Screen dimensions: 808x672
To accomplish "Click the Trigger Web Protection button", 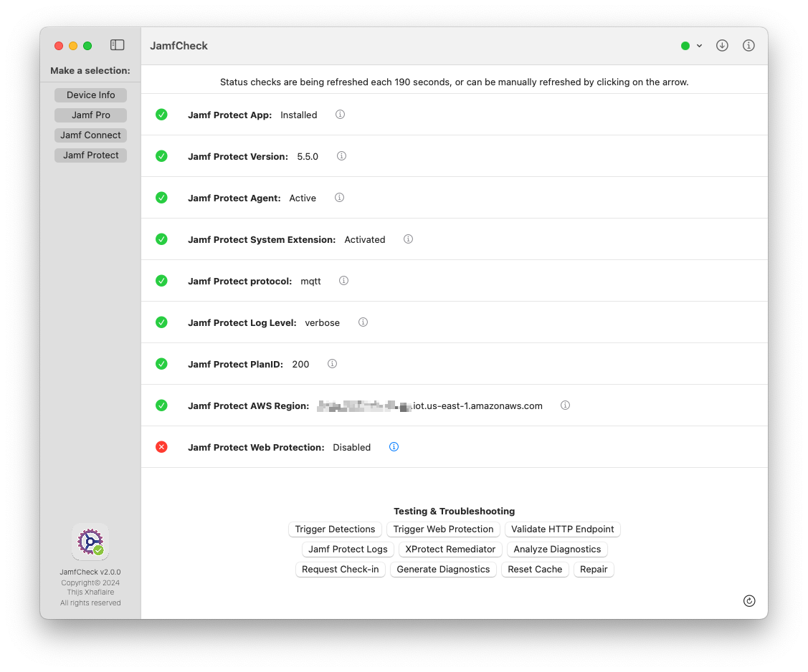I will pyautogui.click(x=443, y=529).
